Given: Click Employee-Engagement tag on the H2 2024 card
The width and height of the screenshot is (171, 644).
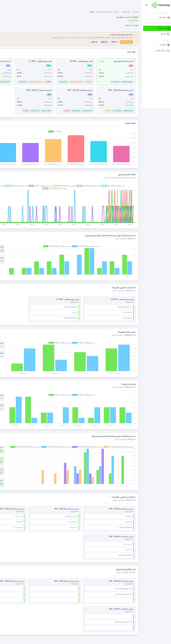Looking at the screenshot, I should (77, 82).
